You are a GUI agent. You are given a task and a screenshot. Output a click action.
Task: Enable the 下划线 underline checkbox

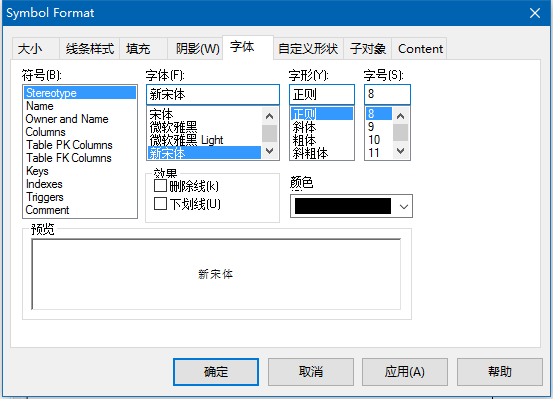[160, 204]
